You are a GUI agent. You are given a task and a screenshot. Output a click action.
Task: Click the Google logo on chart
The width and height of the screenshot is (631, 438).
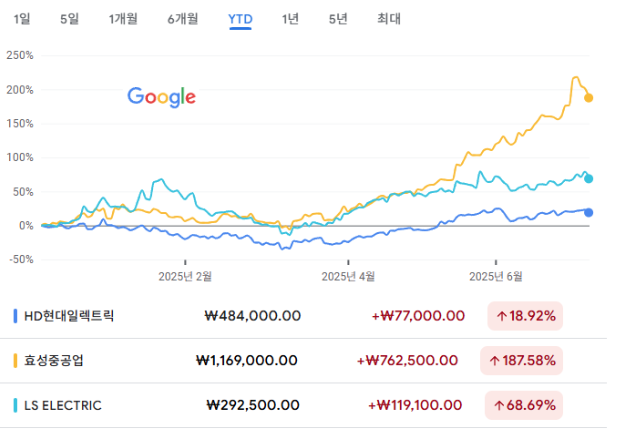pos(161,97)
